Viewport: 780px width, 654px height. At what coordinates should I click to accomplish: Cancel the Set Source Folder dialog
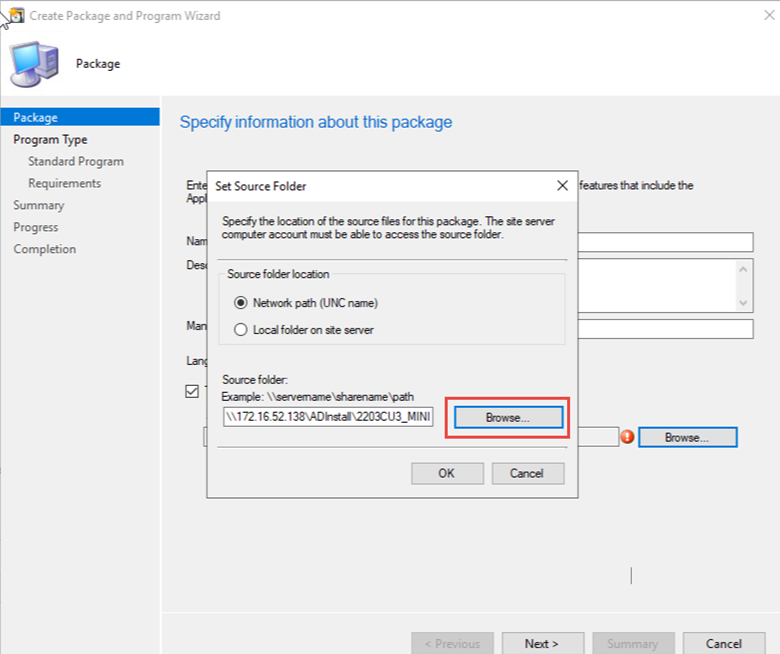pos(526,473)
